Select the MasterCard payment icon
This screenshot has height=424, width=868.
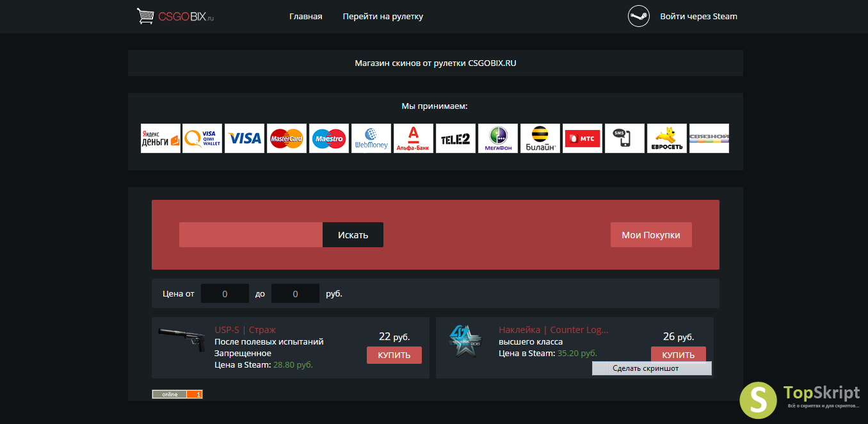point(287,138)
